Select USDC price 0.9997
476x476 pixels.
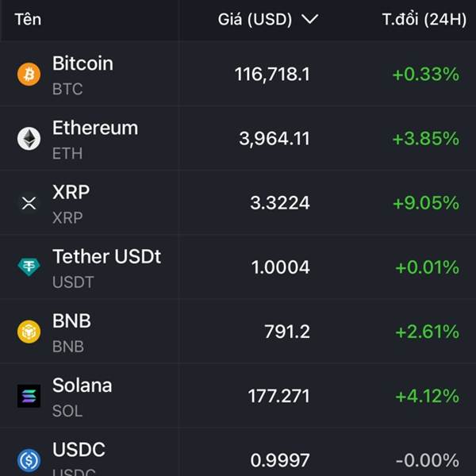[280, 460]
